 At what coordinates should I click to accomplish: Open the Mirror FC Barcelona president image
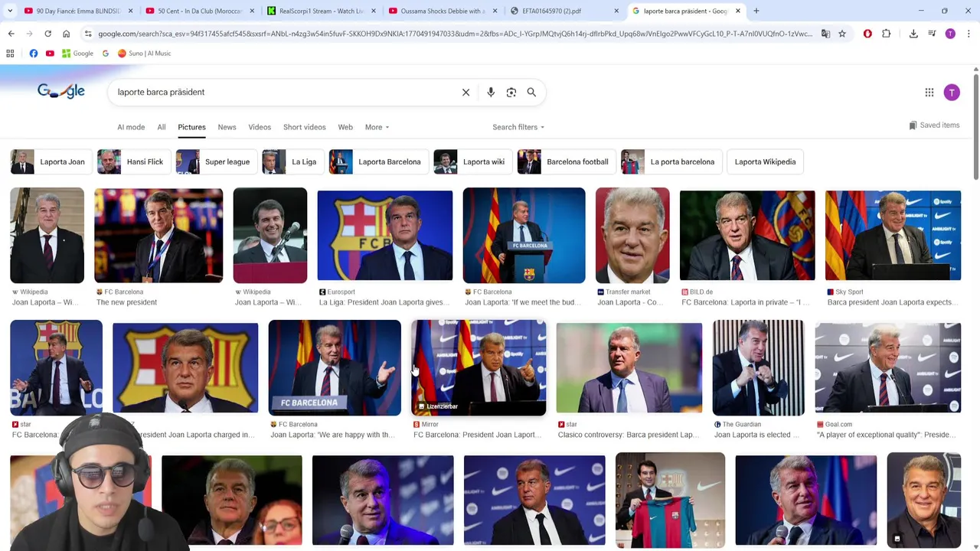click(x=479, y=368)
